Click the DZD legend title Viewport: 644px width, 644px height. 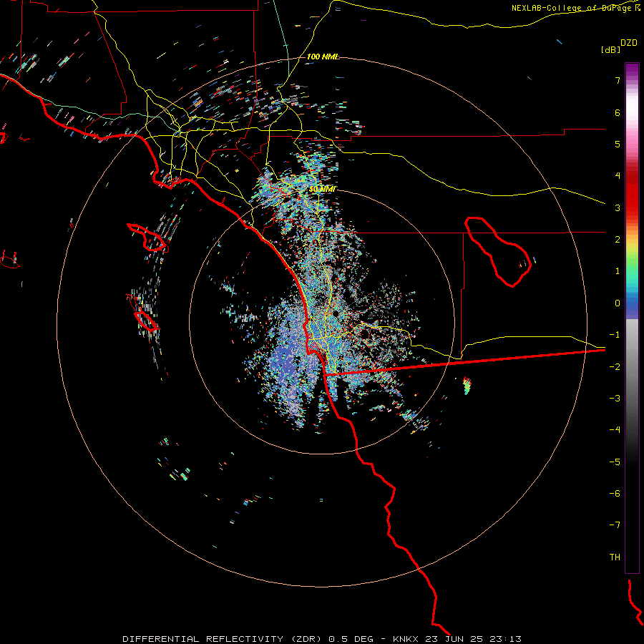pyautogui.click(x=629, y=43)
